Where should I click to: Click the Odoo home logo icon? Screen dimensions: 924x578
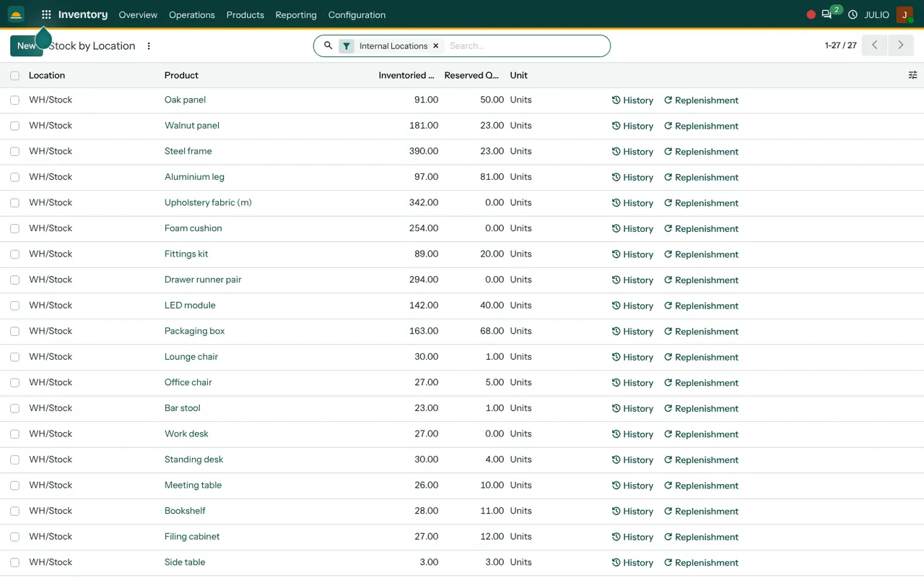click(x=16, y=14)
